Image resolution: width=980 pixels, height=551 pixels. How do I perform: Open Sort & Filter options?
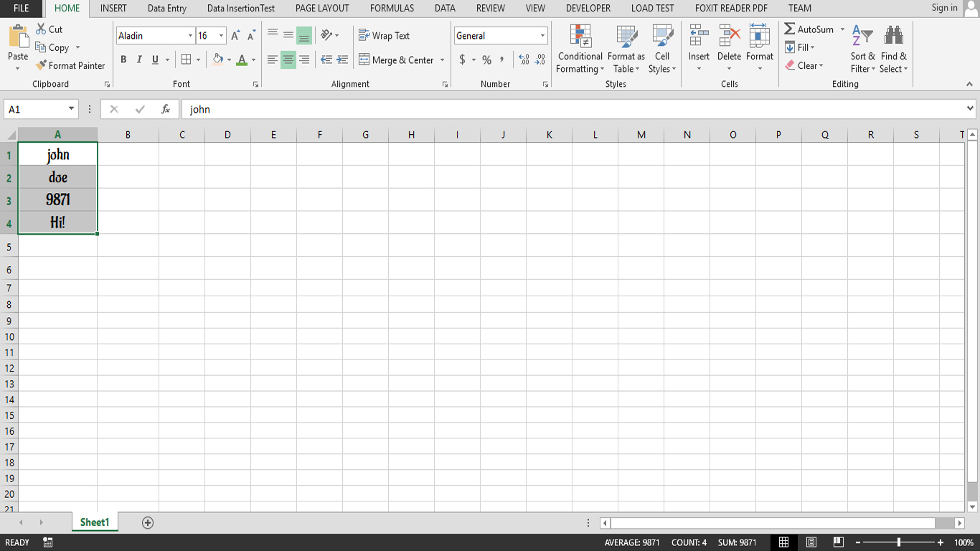[863, 49]
